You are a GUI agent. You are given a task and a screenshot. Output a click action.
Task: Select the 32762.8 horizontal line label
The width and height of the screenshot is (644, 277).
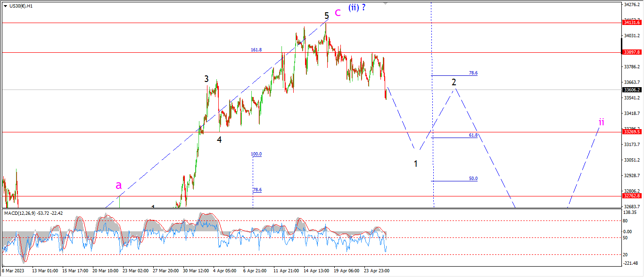(632, 196)
